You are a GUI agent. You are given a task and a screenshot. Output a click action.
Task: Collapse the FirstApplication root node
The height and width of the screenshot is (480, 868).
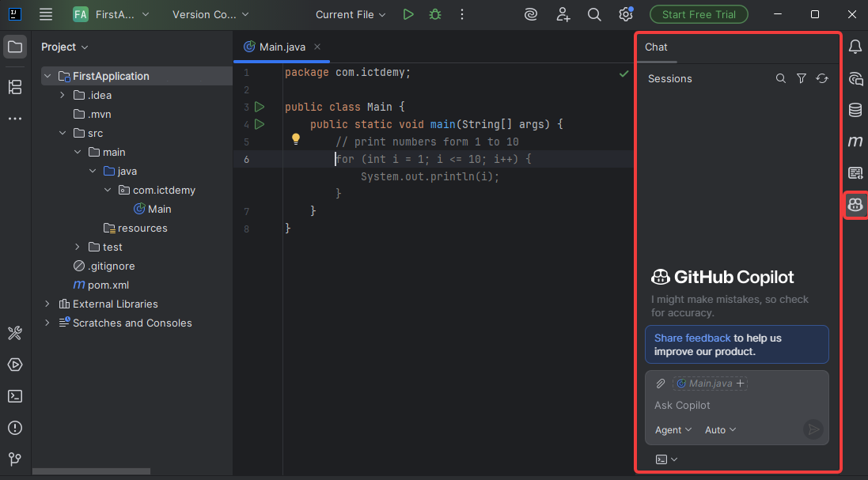point(47,76)
